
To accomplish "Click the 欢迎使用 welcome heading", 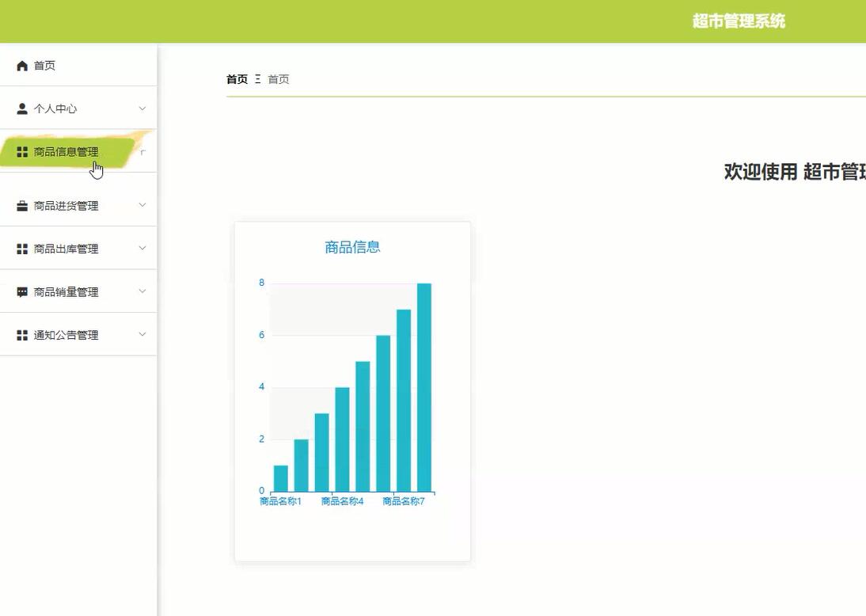I will pos(795,172).
